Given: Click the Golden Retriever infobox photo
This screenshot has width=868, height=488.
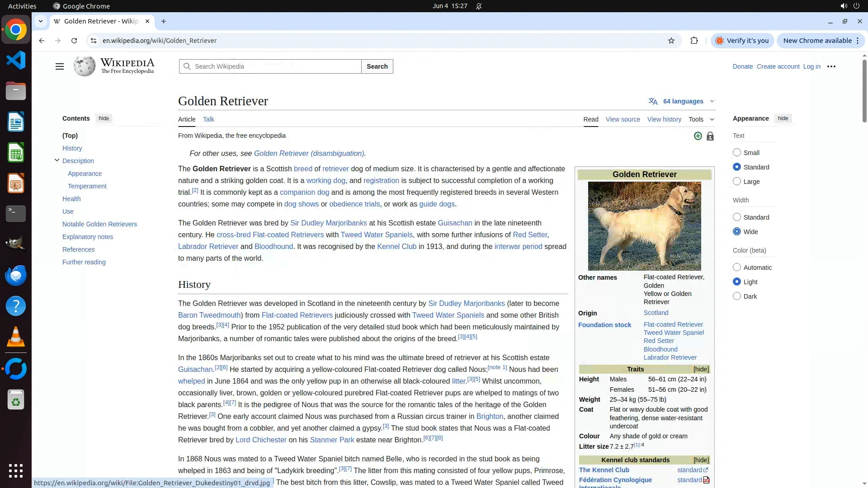Looking at the screenshot, I should coord(644,226).
